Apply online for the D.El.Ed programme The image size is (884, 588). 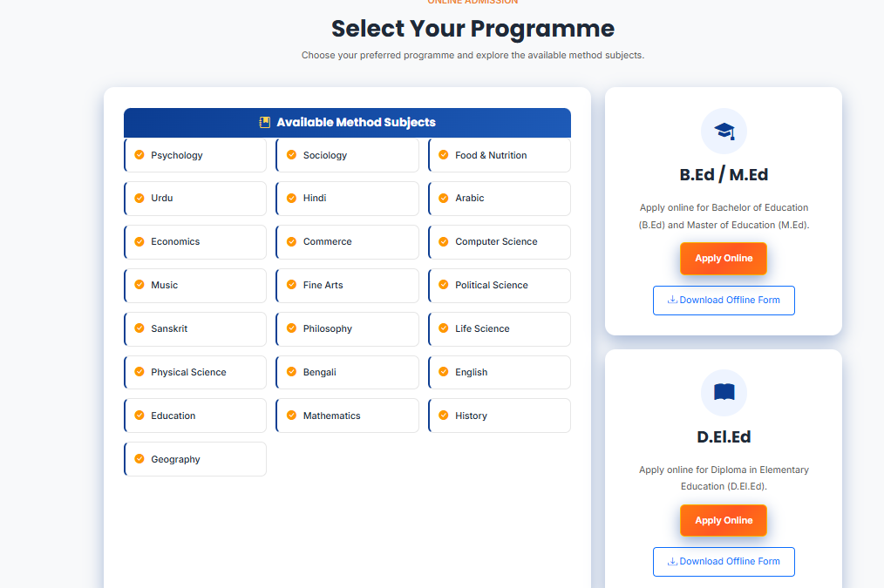(724, 520)
